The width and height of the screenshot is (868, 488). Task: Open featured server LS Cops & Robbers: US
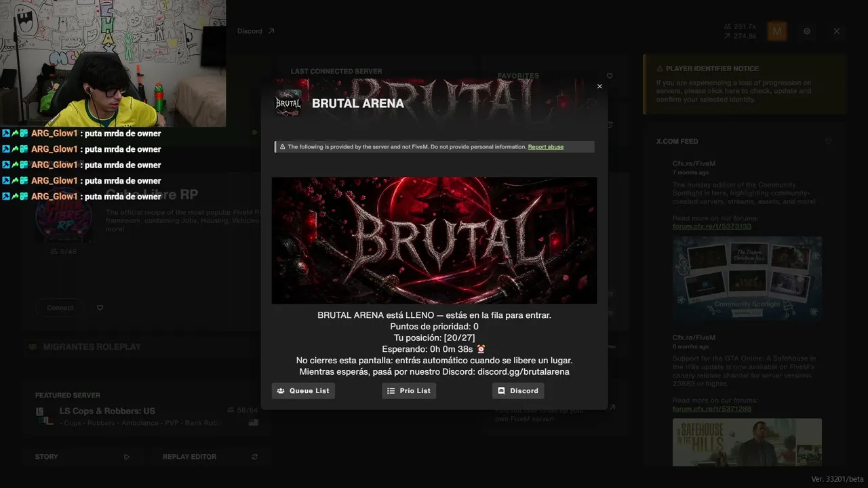[107, 411]
